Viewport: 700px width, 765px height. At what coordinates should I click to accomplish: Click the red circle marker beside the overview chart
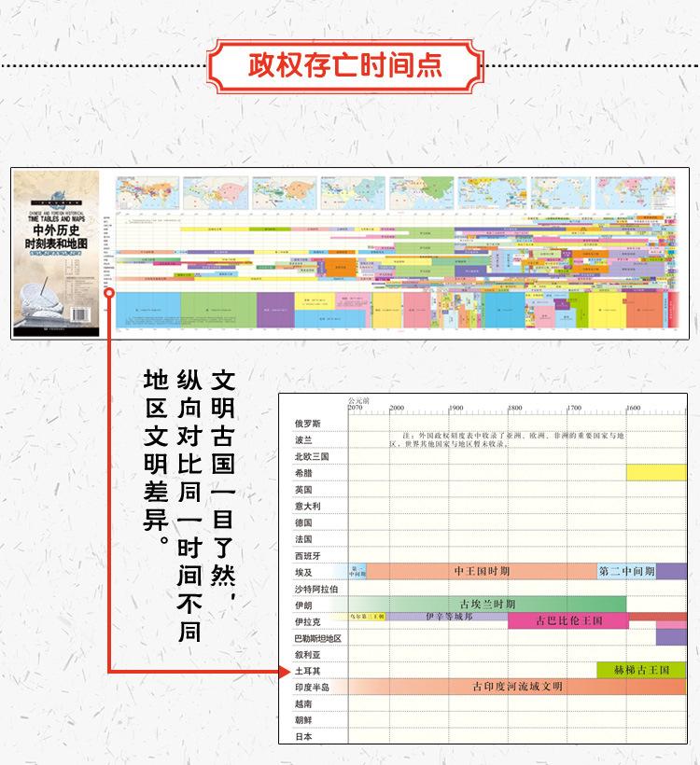click(109, 292)
